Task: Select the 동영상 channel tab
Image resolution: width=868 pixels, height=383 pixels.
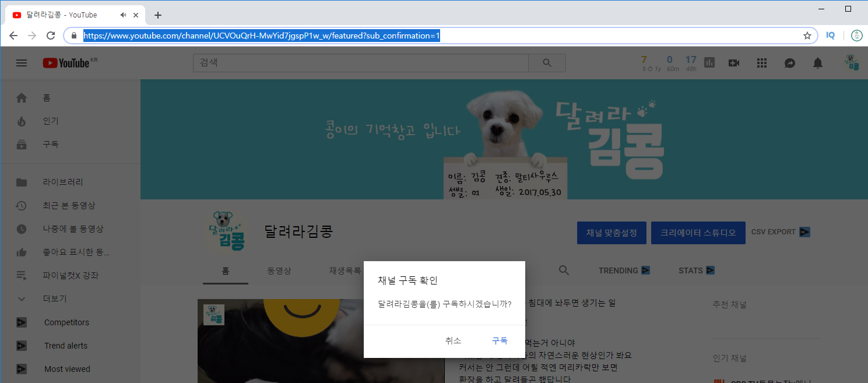Action: coord(279,270)
